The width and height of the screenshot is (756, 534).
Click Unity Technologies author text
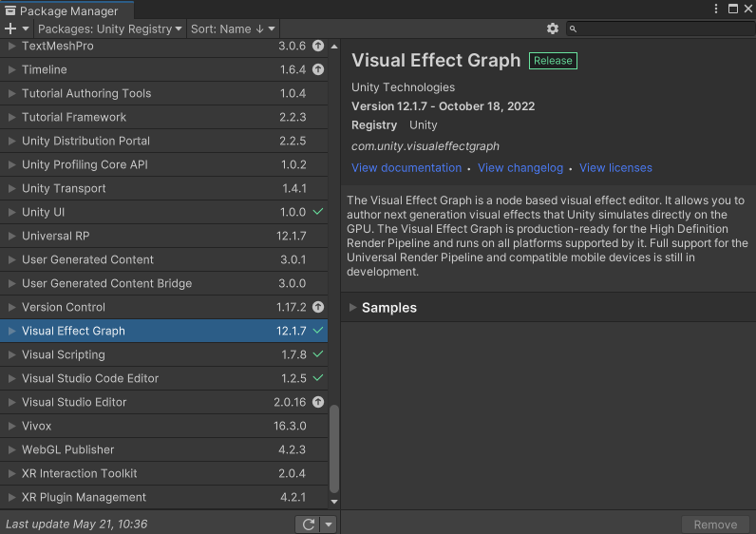tap(403, 87)
